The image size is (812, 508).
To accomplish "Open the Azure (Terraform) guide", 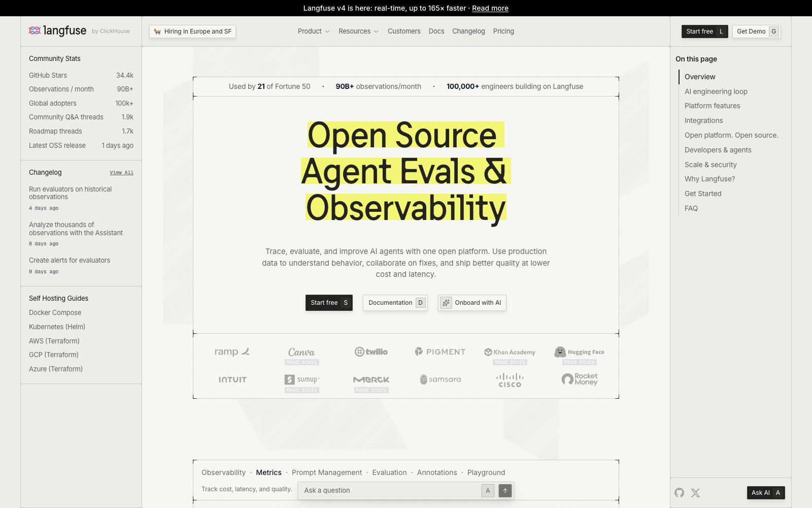I will 56,369.
